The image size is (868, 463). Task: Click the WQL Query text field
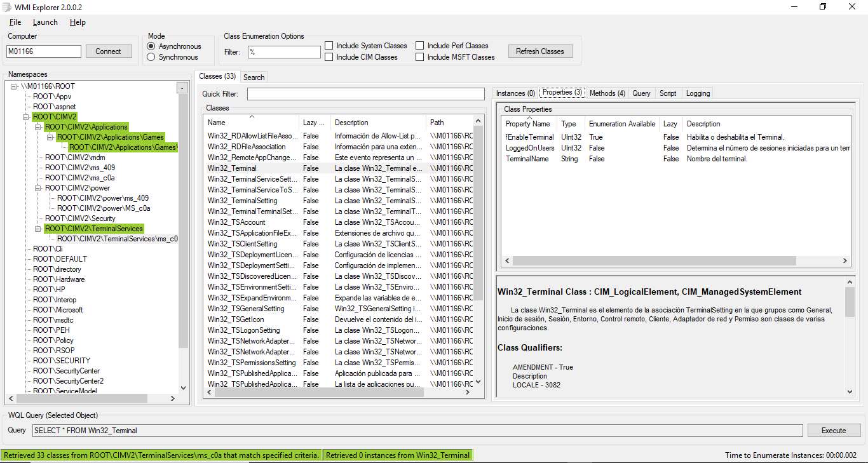tap(417, 431)
